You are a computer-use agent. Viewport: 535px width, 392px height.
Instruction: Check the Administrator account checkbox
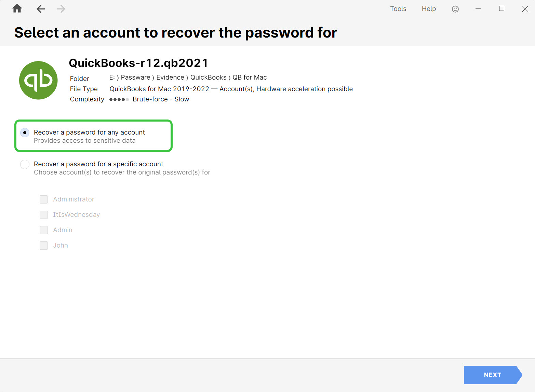pyautogui.click(x=43, y=199)
